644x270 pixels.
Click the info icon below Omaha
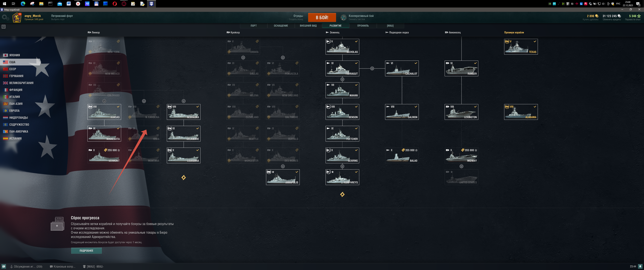pyautogui.click(x=243, y=58)
